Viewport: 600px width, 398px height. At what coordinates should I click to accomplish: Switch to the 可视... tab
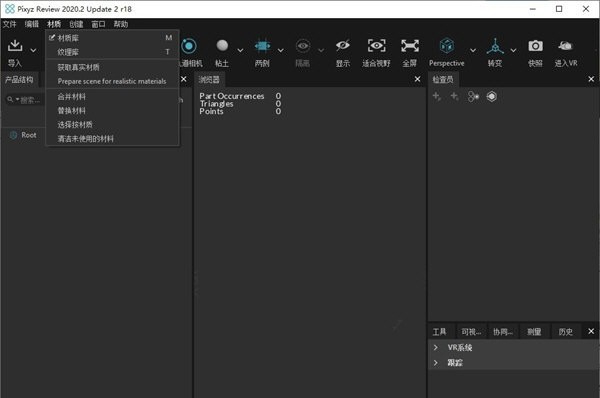471,332
